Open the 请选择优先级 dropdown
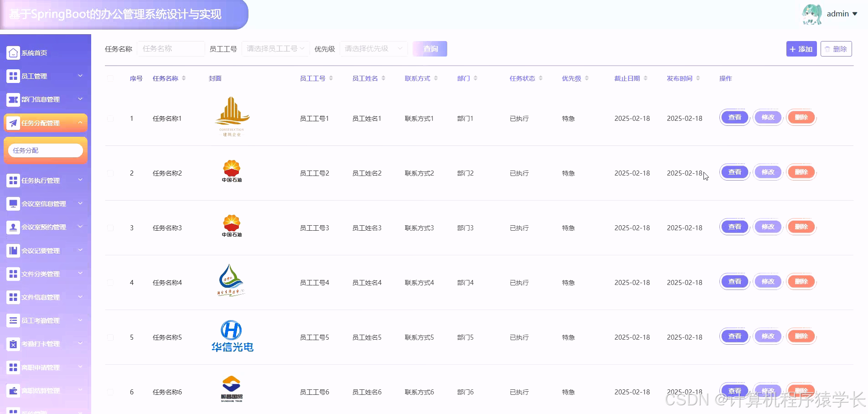 pyautogui.click(x=373, y=48)
